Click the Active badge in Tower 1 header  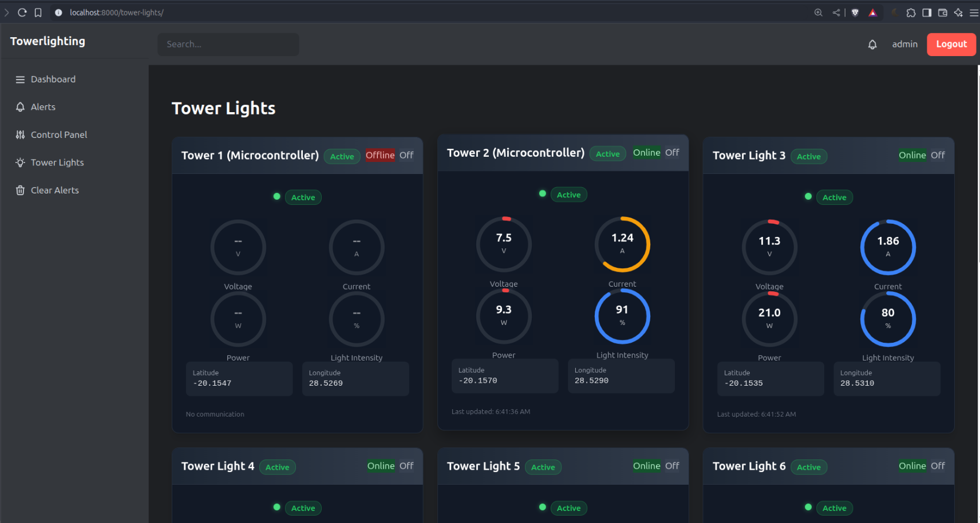point(342,157)
